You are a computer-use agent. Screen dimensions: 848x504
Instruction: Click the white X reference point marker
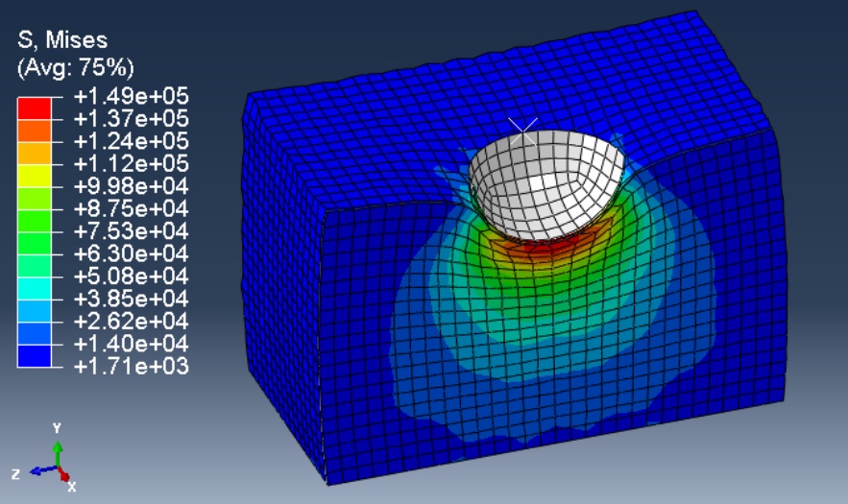click(x=523, y=132)
